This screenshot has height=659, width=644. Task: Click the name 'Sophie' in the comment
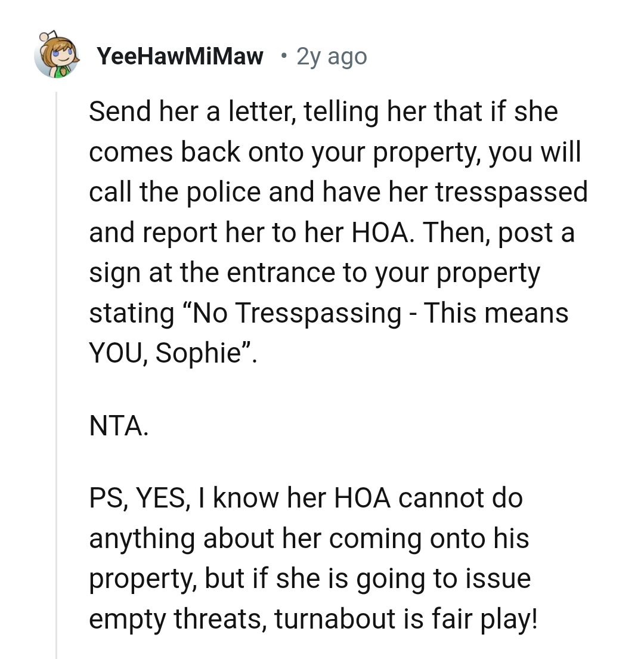coord(197,353)
